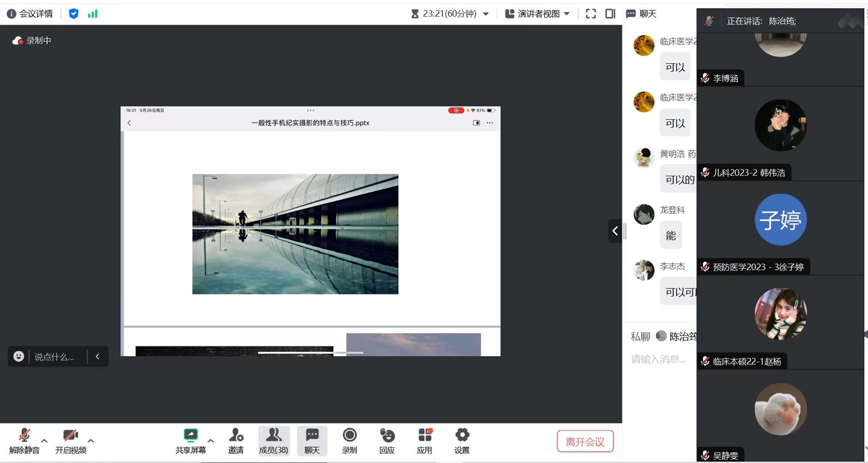Click the mic icon beside 正在讲话
868x463 pixels.
[709, 21]
